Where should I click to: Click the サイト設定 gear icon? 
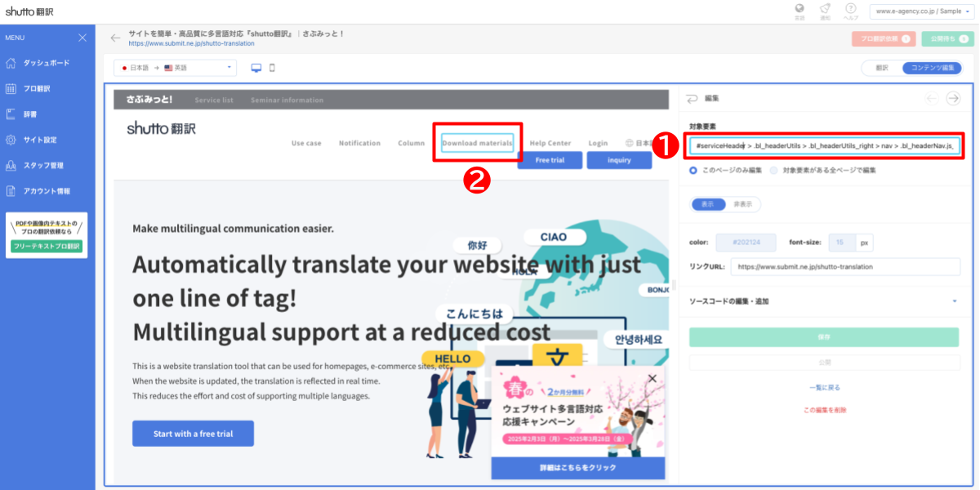11,140
